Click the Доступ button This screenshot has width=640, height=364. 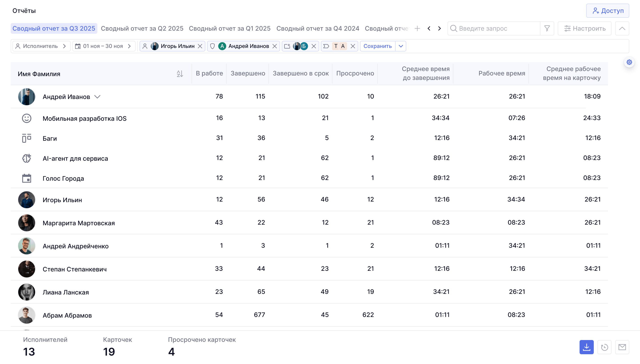point(608,11)
